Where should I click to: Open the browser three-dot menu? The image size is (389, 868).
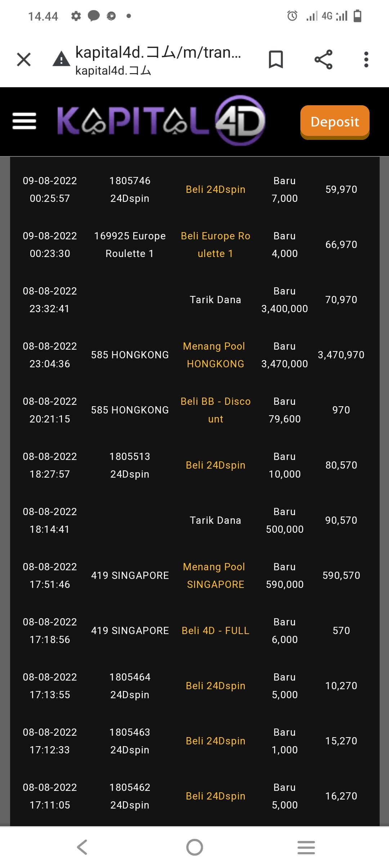point(366,59)
